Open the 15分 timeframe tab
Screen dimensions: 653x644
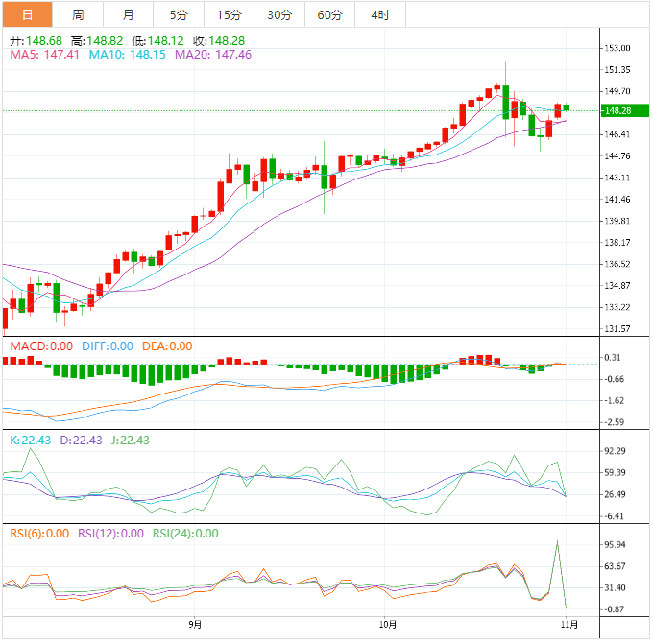(230, 15)
